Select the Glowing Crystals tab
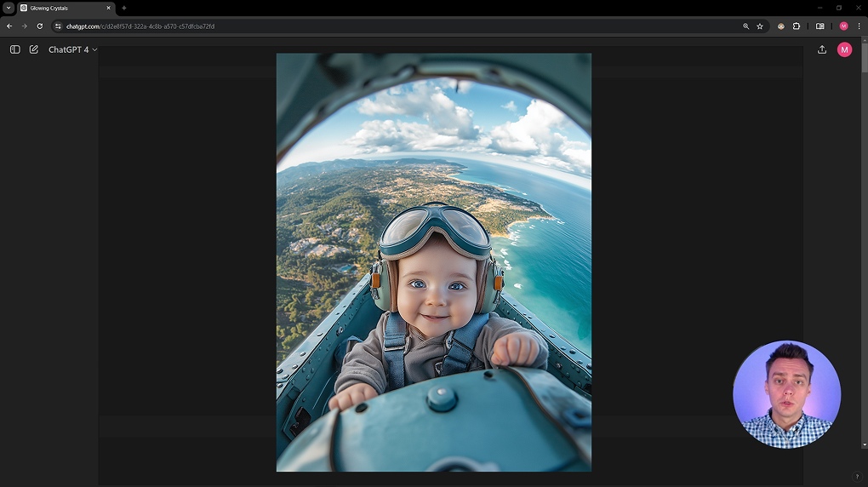The height and width of the screenshot is (487, 868). (66, 8)
